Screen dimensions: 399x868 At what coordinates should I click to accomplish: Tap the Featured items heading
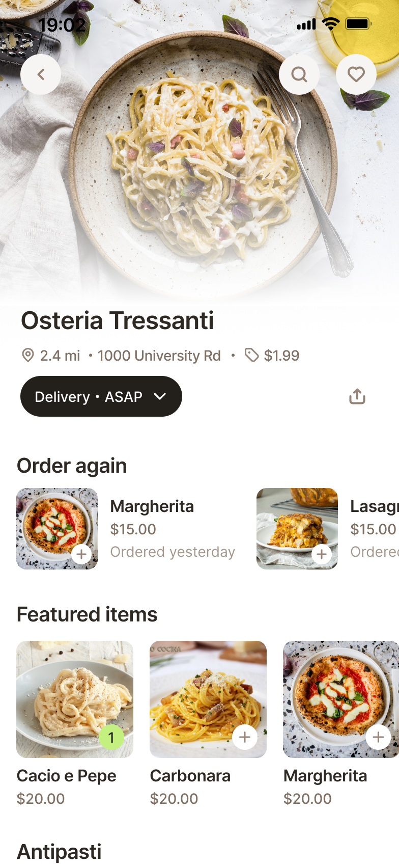[x=87, y=614]
